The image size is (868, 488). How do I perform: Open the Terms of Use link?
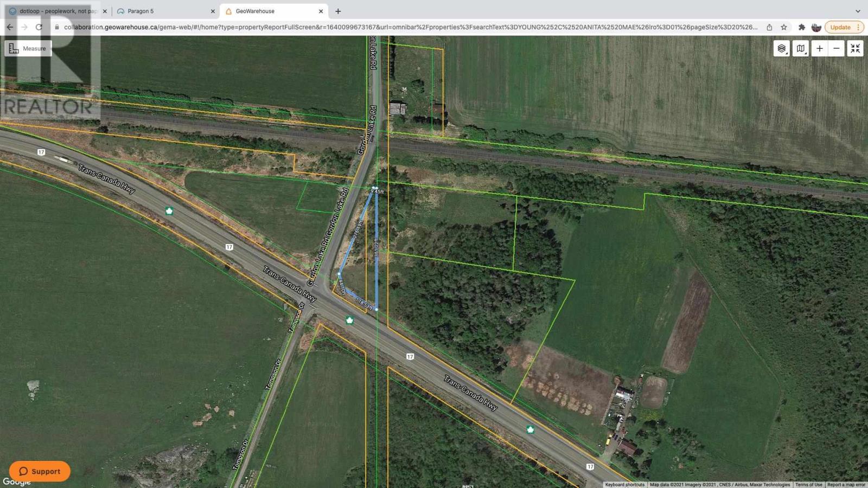[809, 484]
